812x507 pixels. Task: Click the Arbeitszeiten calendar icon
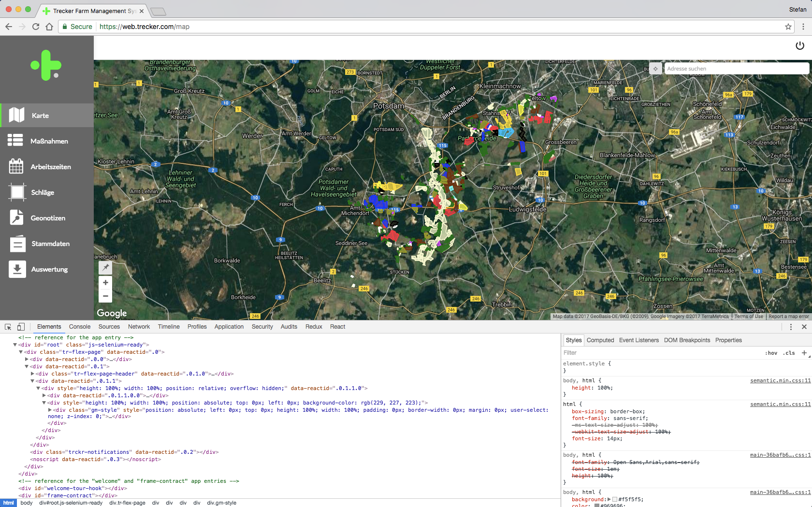point(16,166)
